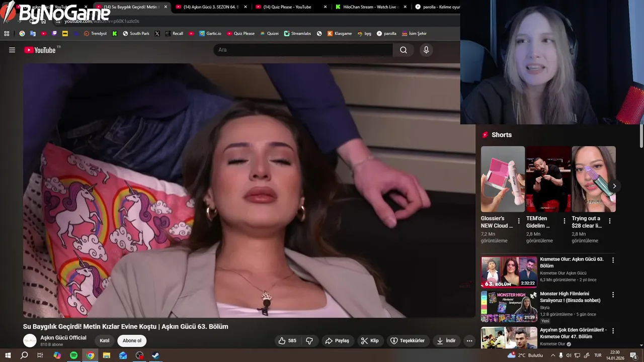Open Task View on the taskbar
644x362 pixels.
click(x=40, y=355)
